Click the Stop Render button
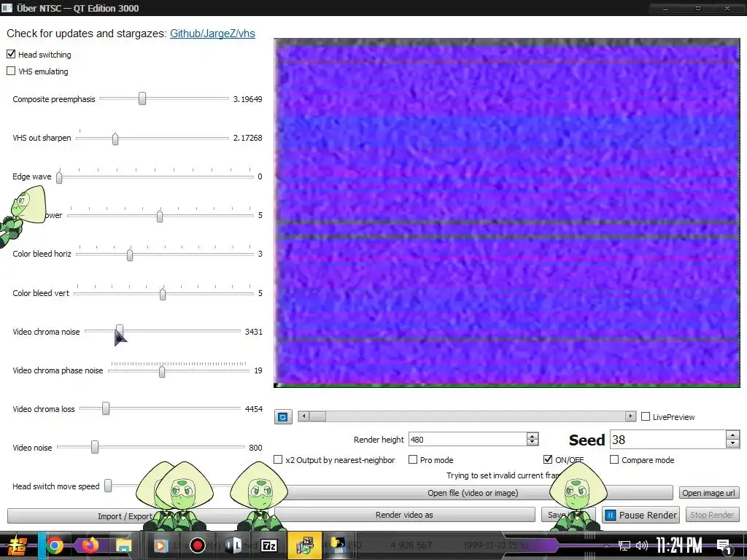The height and width of the screenshot is (560, 747). click(712, 515)
